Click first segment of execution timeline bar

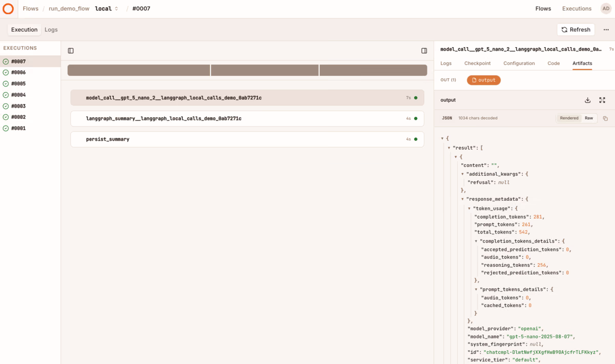point(138,70)
